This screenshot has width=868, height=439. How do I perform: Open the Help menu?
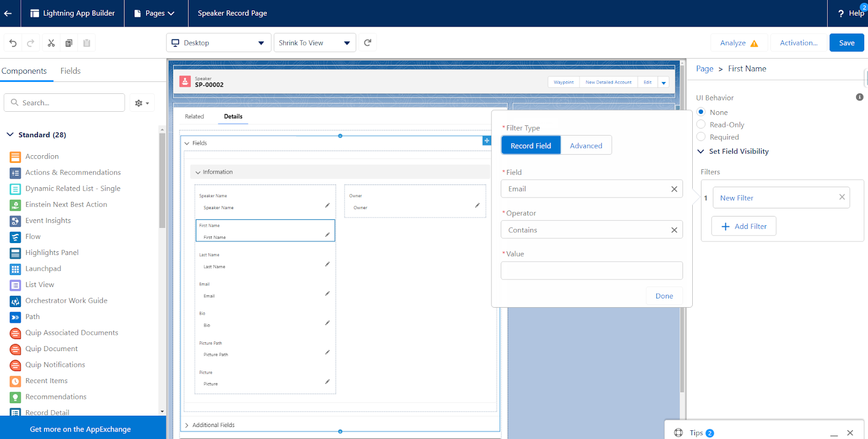[x=851, y=13]
